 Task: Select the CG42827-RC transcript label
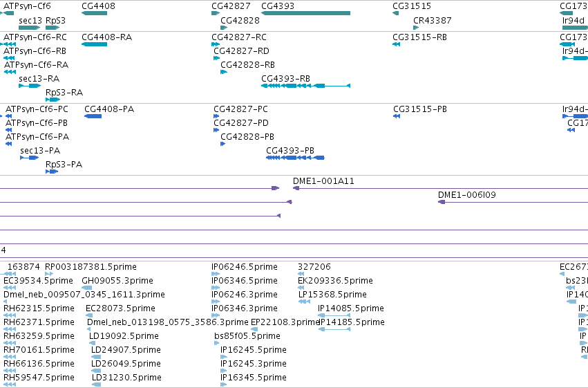point(239,37)
